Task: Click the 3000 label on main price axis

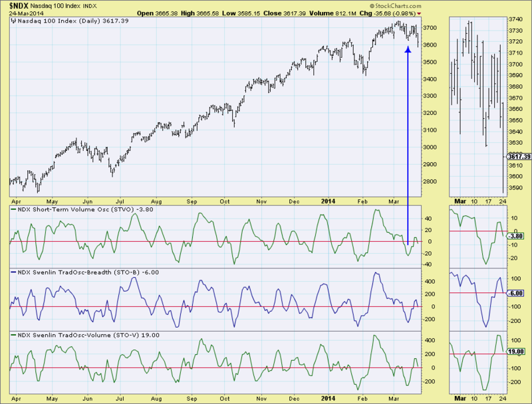Action: 429,147
